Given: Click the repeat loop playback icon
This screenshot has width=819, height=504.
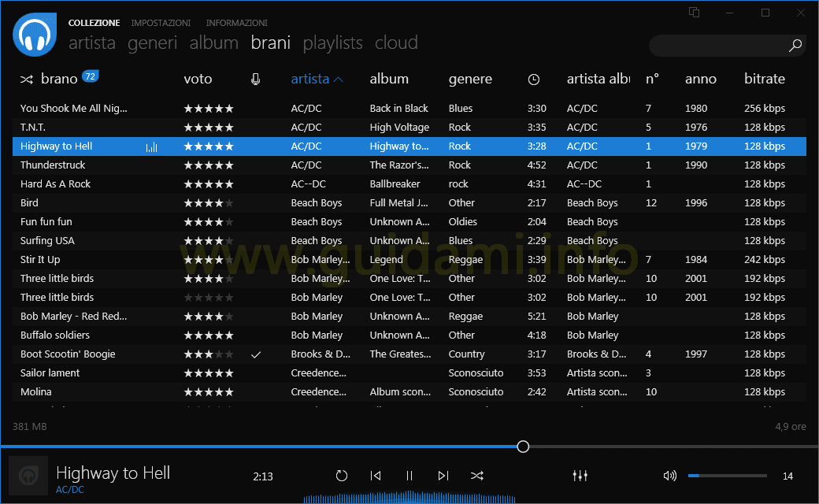Looking at the screenshot, I should [x=341, y=476].
